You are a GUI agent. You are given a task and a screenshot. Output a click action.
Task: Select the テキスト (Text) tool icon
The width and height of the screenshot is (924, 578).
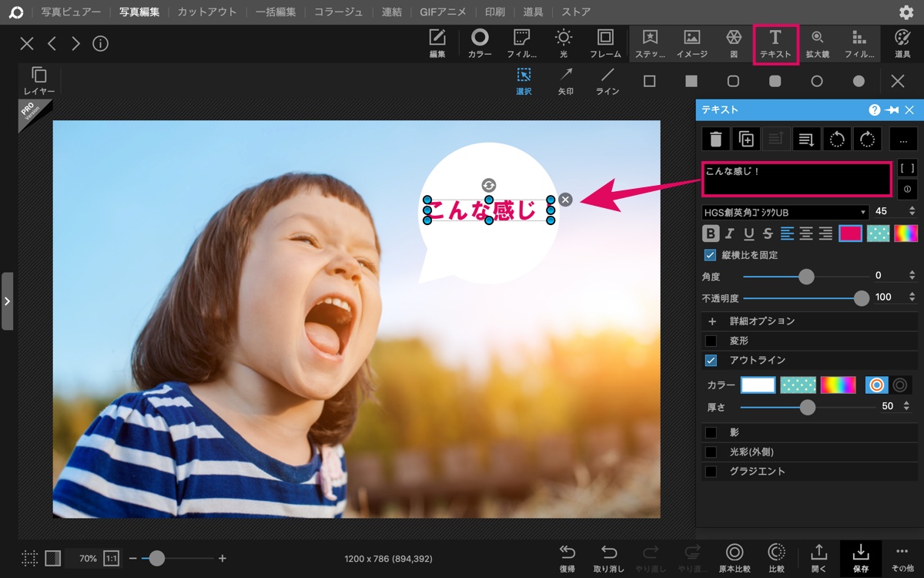[775, 43]
